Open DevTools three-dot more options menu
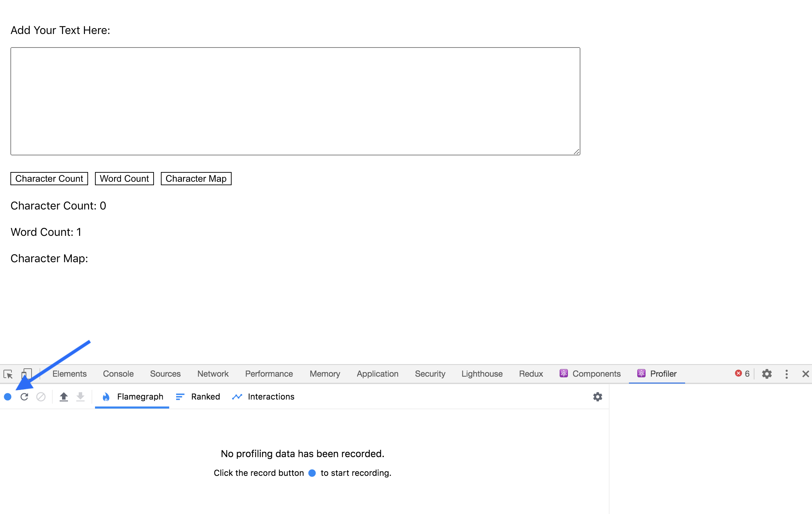This screenshot has height=514, width=812. pyautogui.click(x=787, y=374)
